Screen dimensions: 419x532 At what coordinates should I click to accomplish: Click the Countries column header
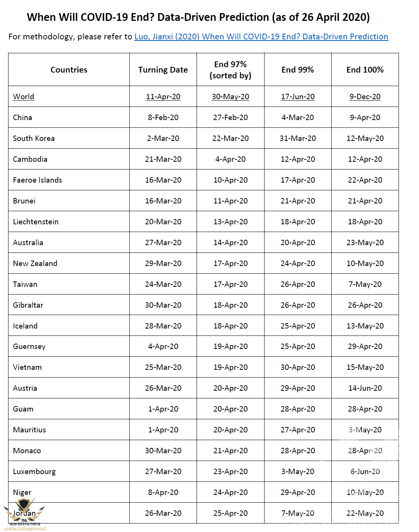[69, 70]
